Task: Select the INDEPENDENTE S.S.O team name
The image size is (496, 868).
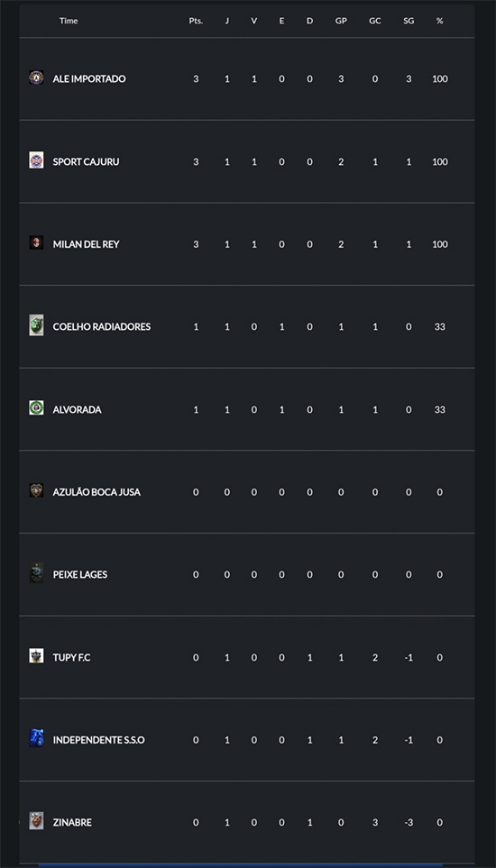Action: click(x=98, y=740)
